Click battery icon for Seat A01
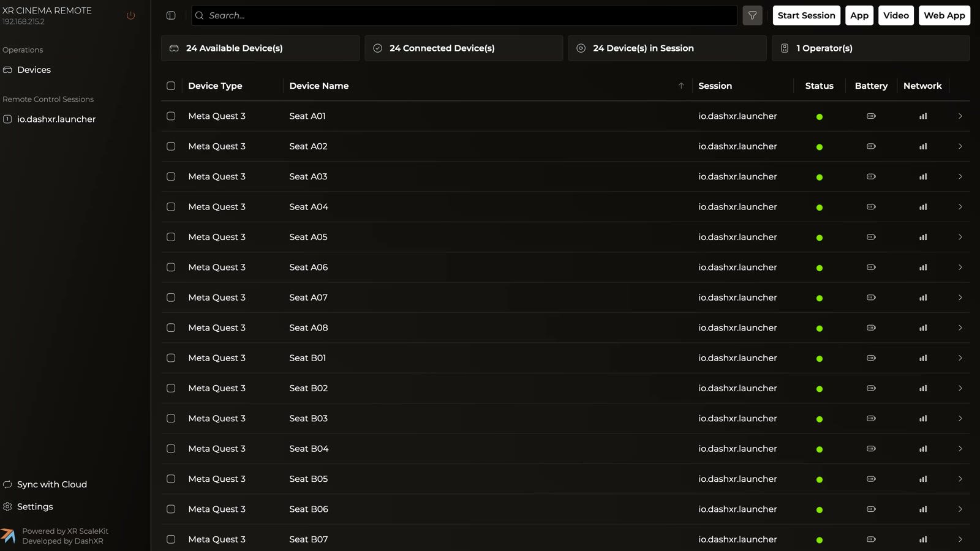Screen dimensions: 980x551 coord(871,116)
